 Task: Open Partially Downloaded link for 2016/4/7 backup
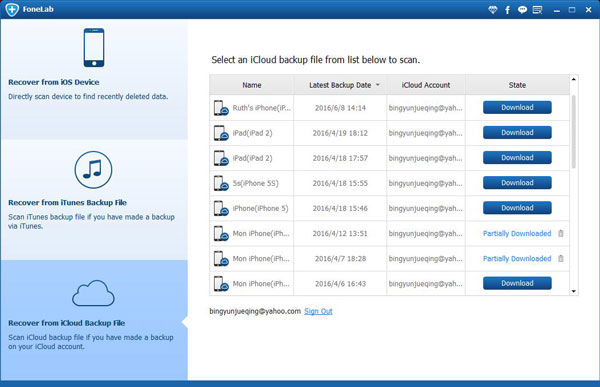[517, 259]
